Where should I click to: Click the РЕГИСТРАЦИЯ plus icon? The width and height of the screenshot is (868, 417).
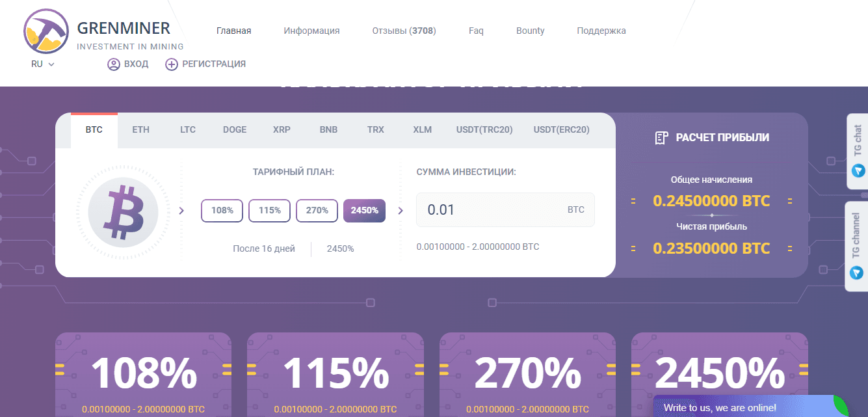(x=171, y=64)
